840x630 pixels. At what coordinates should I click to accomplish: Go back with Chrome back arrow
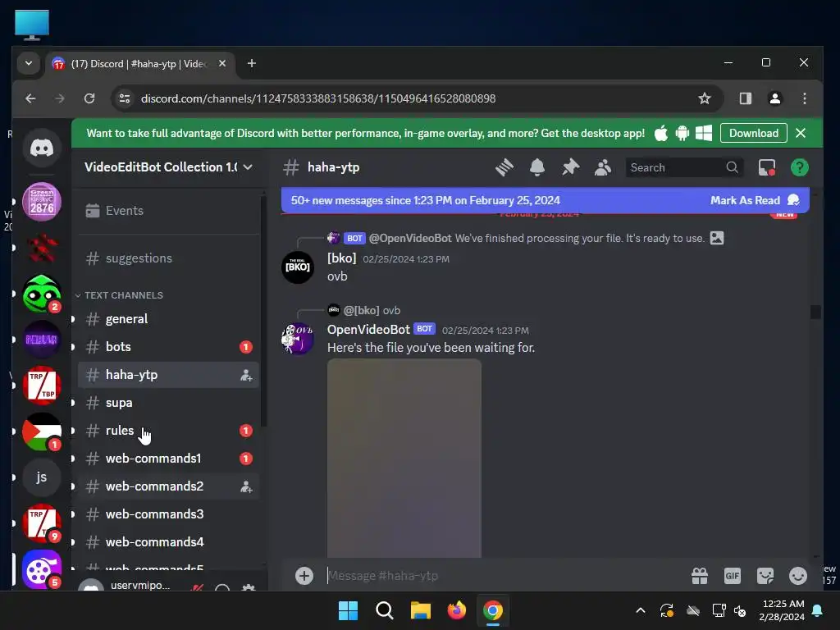[30, 98]
